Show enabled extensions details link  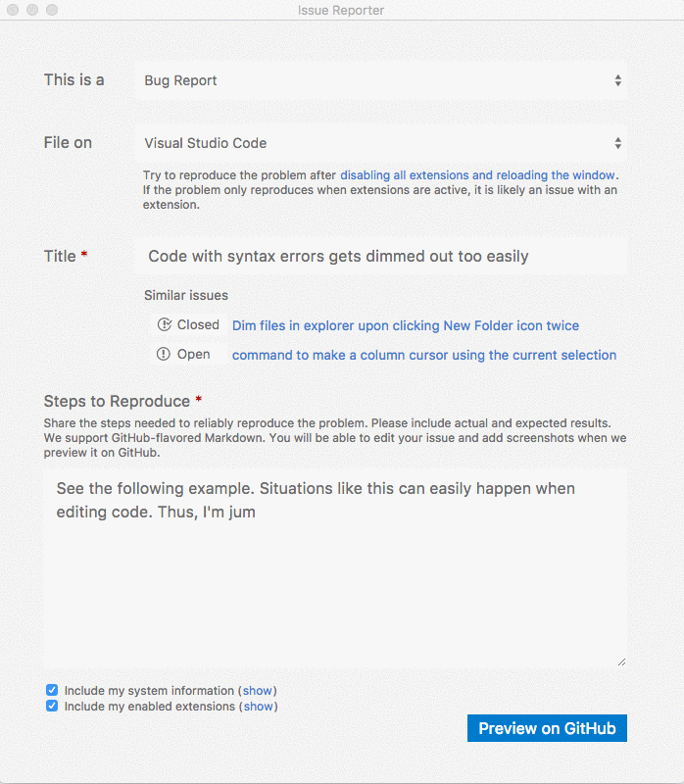(258, 707)
